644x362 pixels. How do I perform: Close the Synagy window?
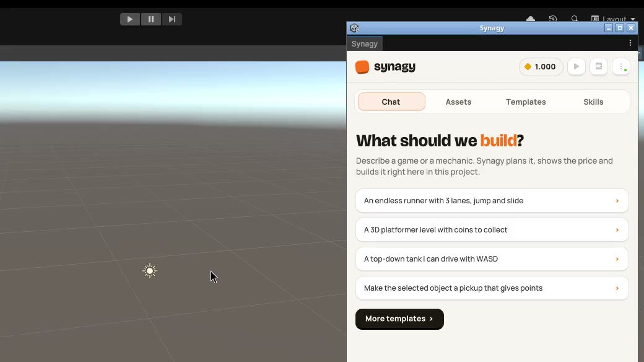click(x=631, y=28)
